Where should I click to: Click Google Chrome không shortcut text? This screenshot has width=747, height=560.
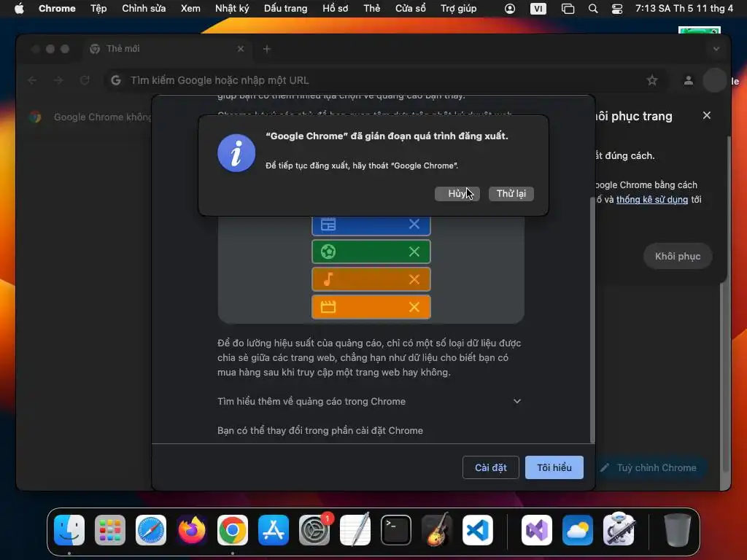pos(102,117)
